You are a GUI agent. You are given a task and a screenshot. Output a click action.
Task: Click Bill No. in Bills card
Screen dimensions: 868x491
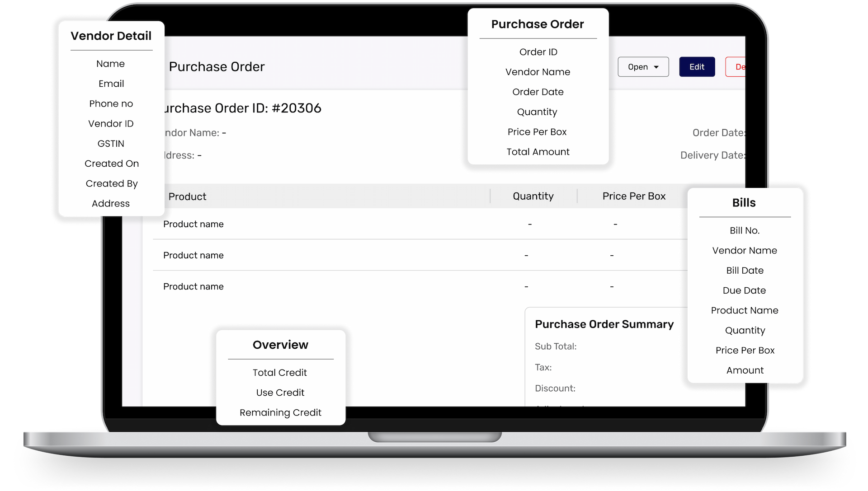pos(745,230)
